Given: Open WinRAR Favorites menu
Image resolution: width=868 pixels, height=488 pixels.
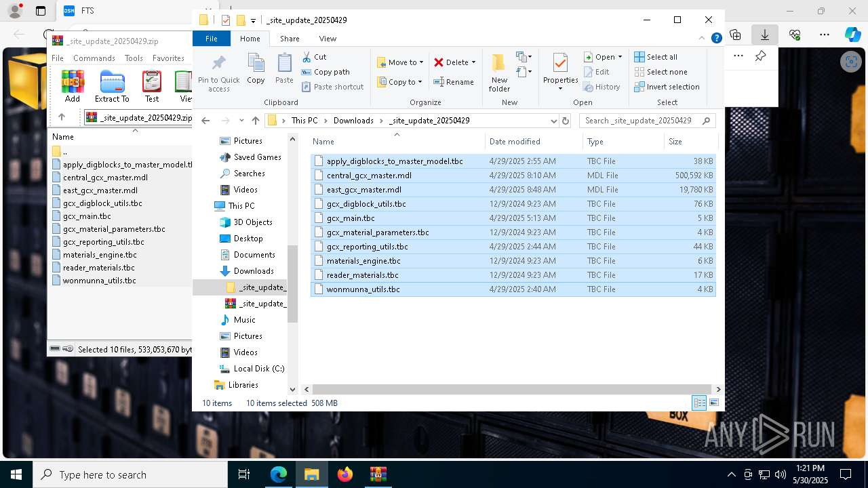Looking at the screenshot, I should point(168,58).
